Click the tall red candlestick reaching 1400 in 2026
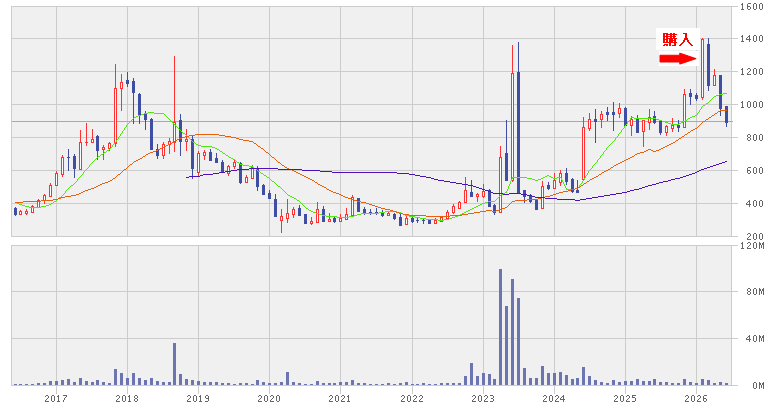Viewport: 766px width, 403px height. tap(702, 69)
